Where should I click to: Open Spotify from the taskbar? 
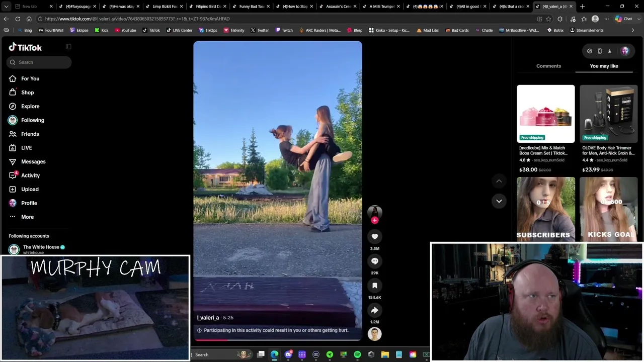click(x=357, y=355)
